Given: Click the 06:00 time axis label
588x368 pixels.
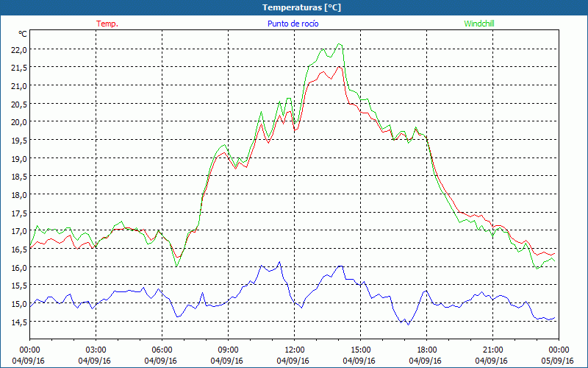Looking at the screenshot, I should pos(162,350).
